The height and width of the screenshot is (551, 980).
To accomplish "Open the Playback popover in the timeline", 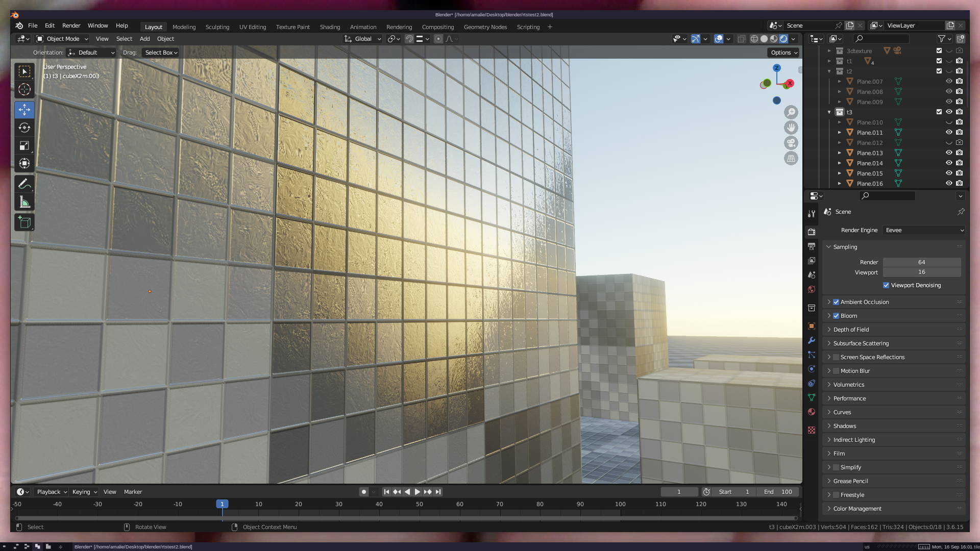I will pyautogui.click(x=52, y=492).
